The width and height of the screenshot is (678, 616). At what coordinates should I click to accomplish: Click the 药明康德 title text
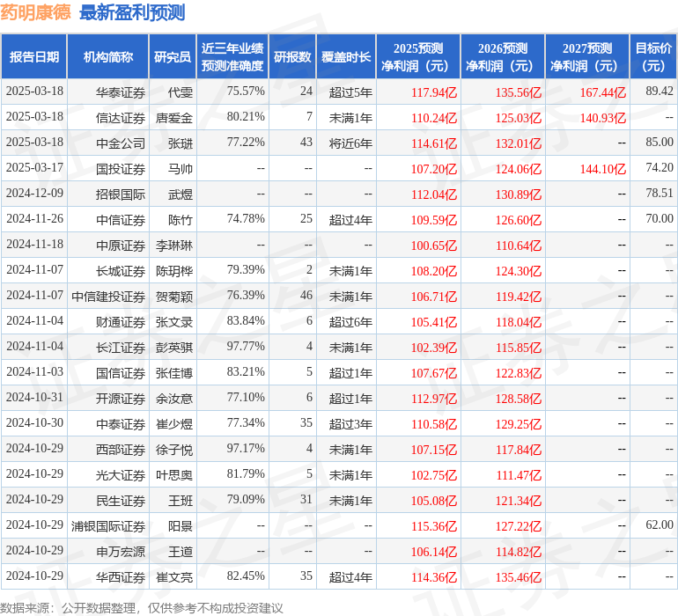click(35, 12)
